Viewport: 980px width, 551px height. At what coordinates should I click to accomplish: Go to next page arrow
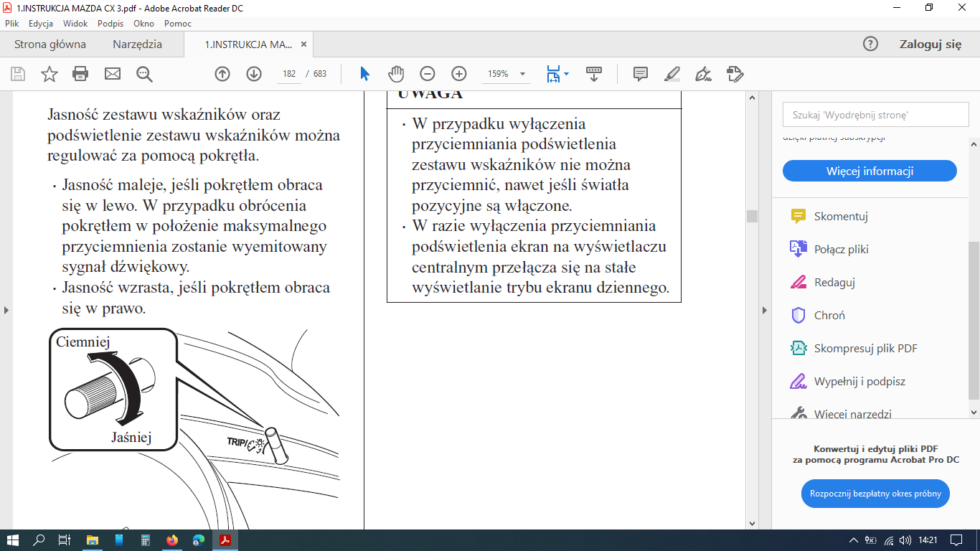click(x=254, y=74)
